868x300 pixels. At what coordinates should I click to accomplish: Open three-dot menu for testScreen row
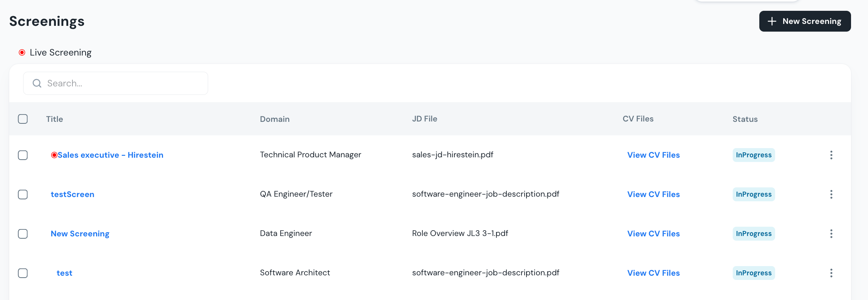click(x=831, y=194)
